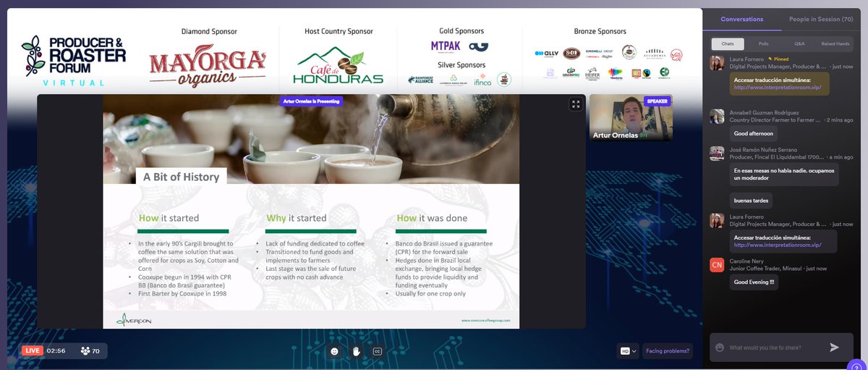Open the HD video quality dropdown
The image size is (868, 370).
coord(628,351)
